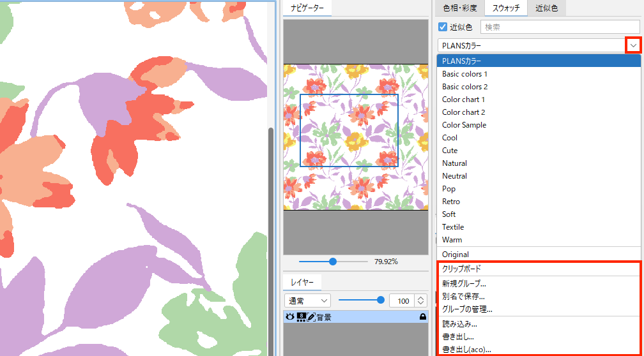Viewport: 644px width, 356px height.
Task: Click the lock icon on 背景 layer
Action: click(x=422, y=316)
